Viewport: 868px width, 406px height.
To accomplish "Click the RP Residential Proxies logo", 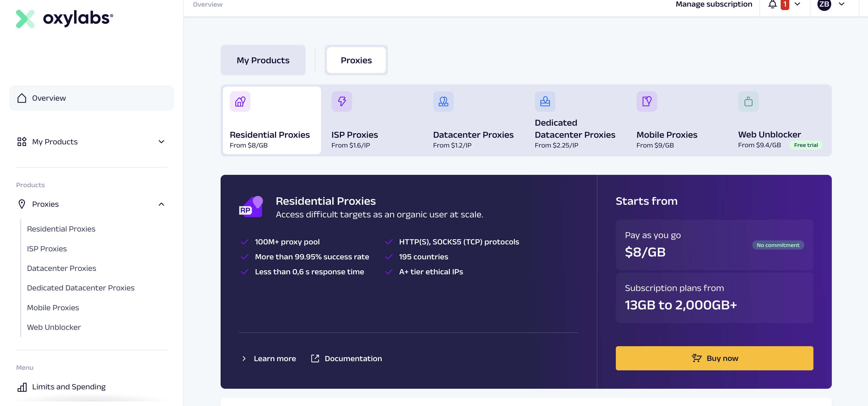I will click(251, 207).
